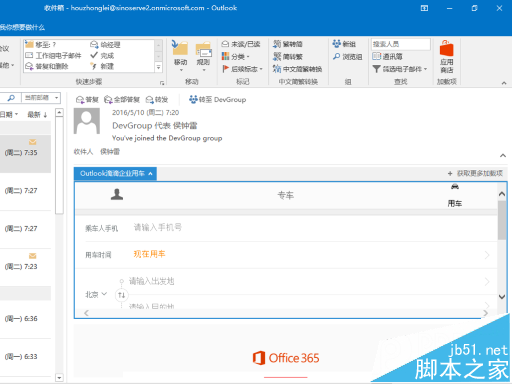
Task: Toggle the 最新 sort order
Action: click(x=37, y=115)
